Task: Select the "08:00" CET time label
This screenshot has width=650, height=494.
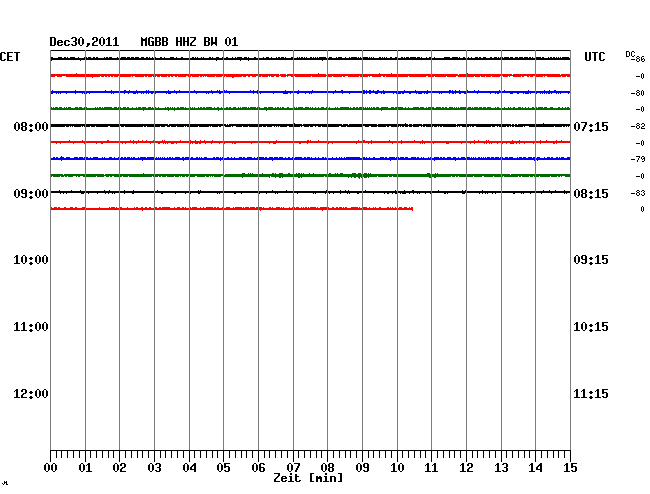Action: [31, 126]
